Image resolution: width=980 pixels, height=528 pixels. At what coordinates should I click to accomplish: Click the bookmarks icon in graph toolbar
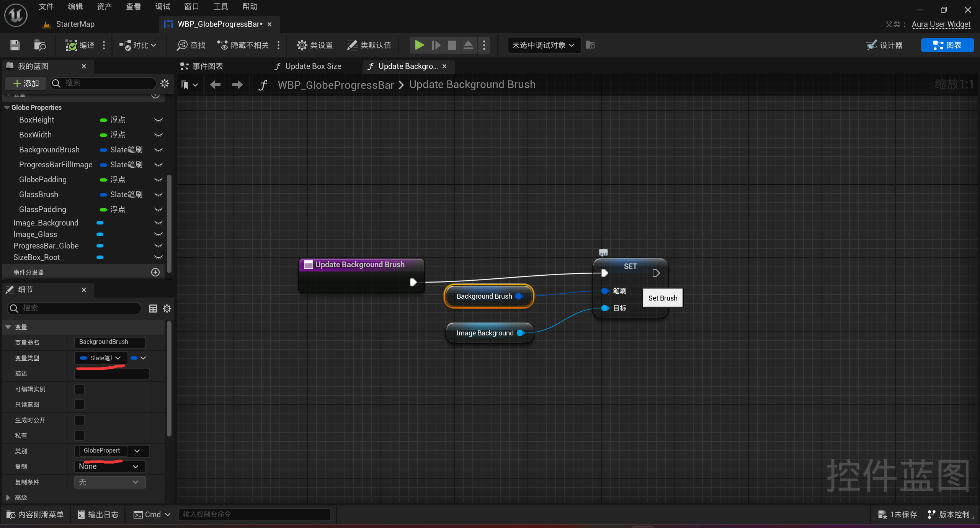click(x=185, y=85)
